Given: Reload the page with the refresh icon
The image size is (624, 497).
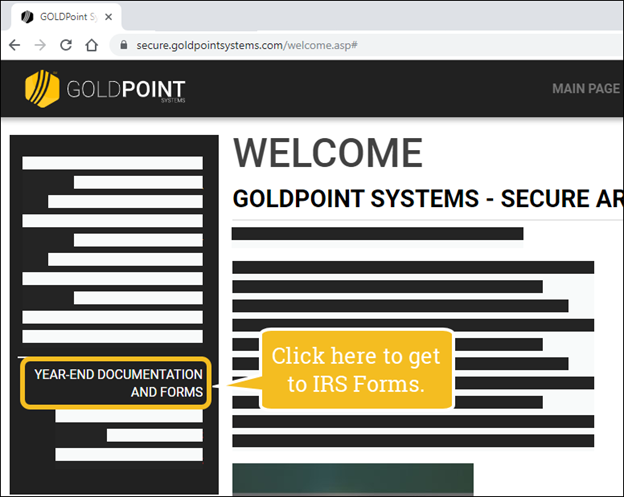Looking at the screenshot, I should tap(66, 45).
